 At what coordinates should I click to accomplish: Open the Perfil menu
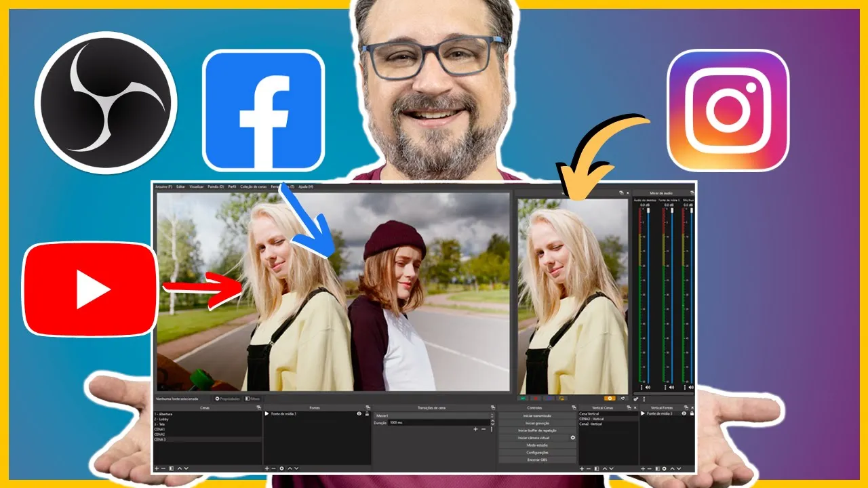click(232, 186)
